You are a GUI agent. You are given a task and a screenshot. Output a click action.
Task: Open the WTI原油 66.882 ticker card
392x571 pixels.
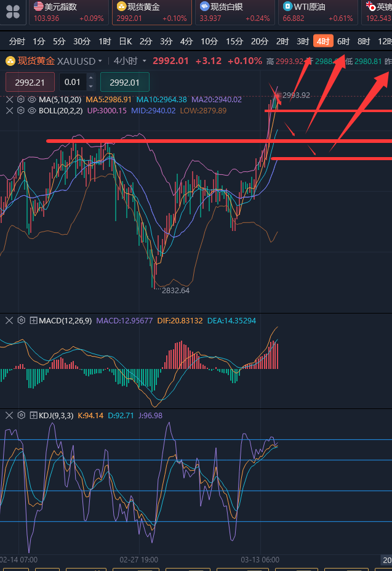pos(318,12)
